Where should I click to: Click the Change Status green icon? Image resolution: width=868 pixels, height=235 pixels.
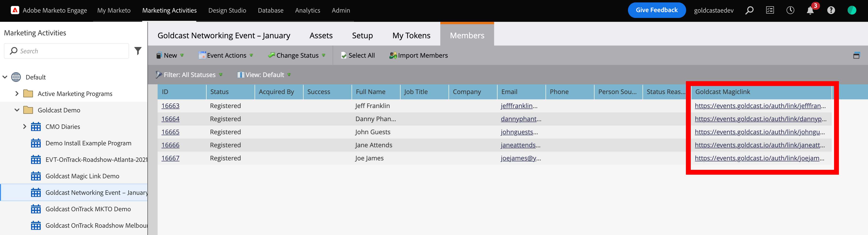pos(272,55)
